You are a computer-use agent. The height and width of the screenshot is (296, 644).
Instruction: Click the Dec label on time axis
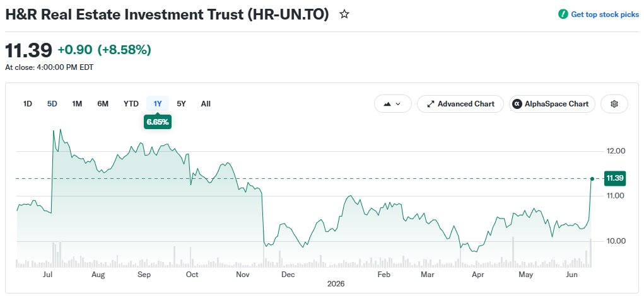click(288, 274)
